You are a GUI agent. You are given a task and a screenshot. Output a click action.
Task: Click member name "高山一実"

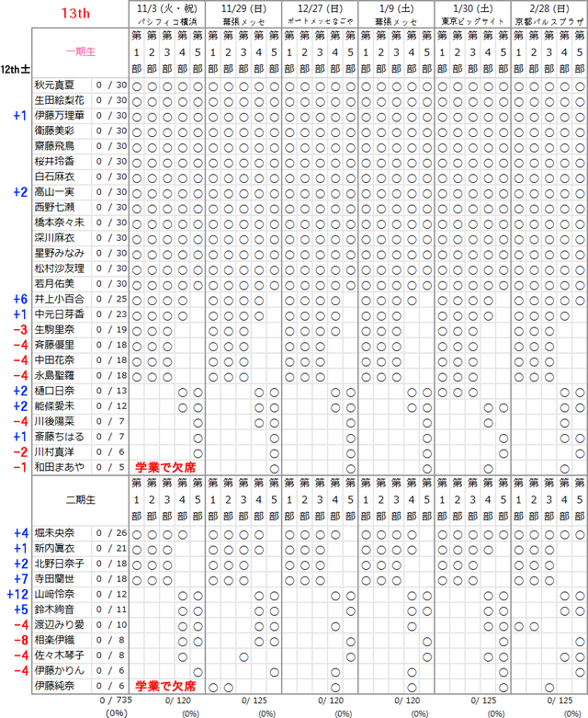(54, 192)
